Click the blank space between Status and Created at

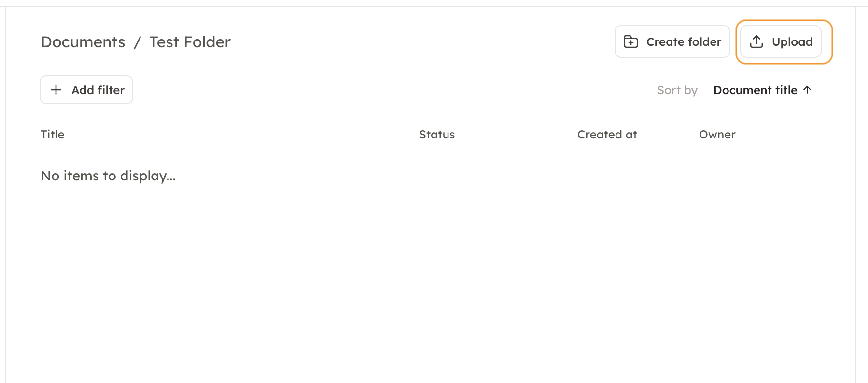(516, 135)
